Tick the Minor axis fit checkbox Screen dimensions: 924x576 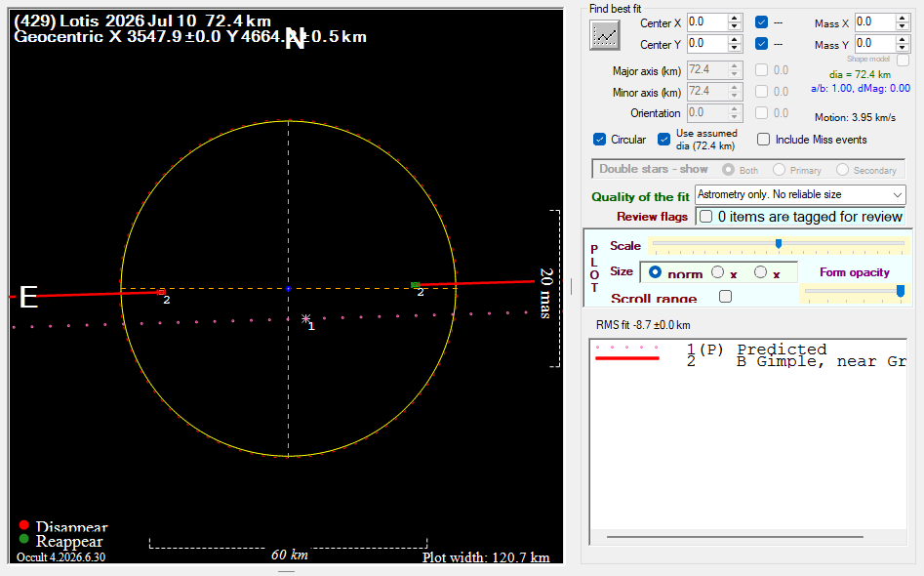tap(761, 92)
